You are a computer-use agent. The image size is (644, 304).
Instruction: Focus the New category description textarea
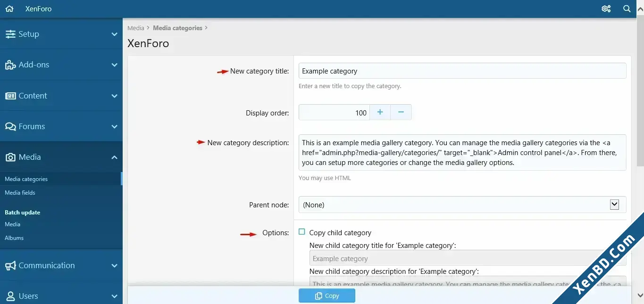[462, 152]
